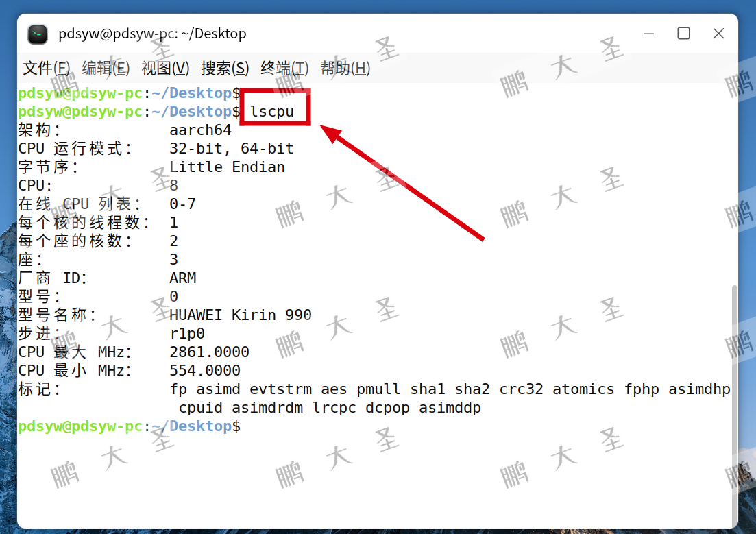Click the max MHz value 2861.0000

click(209, 352)
